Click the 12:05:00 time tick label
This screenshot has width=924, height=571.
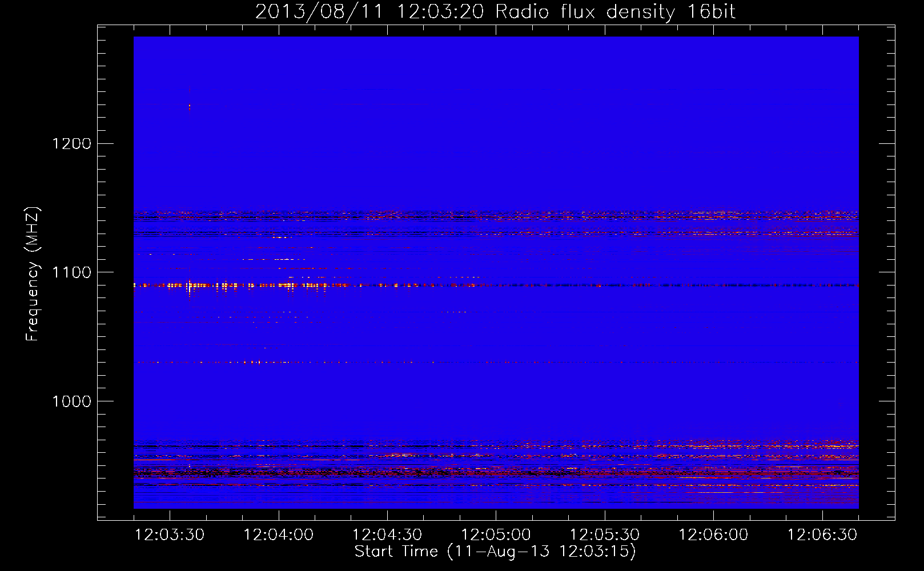(496, 535)
